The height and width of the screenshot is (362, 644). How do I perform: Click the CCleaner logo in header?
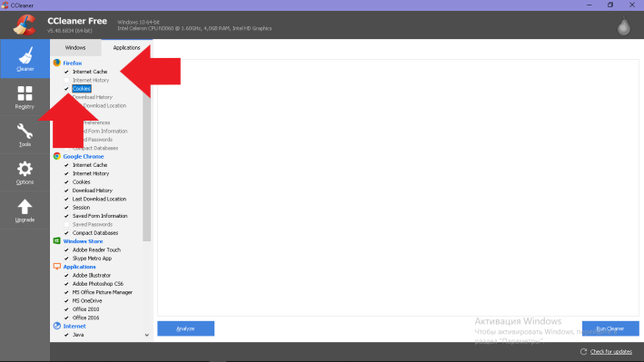point(25,24)
